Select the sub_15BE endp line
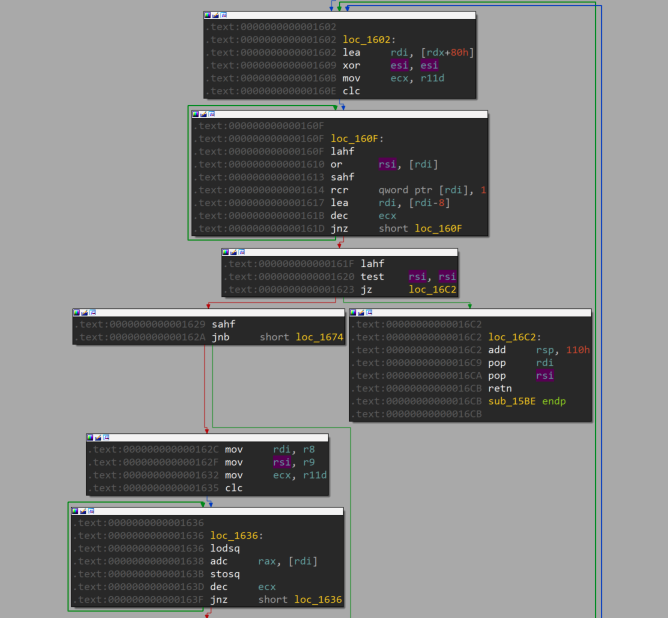 tap(527, 401)
